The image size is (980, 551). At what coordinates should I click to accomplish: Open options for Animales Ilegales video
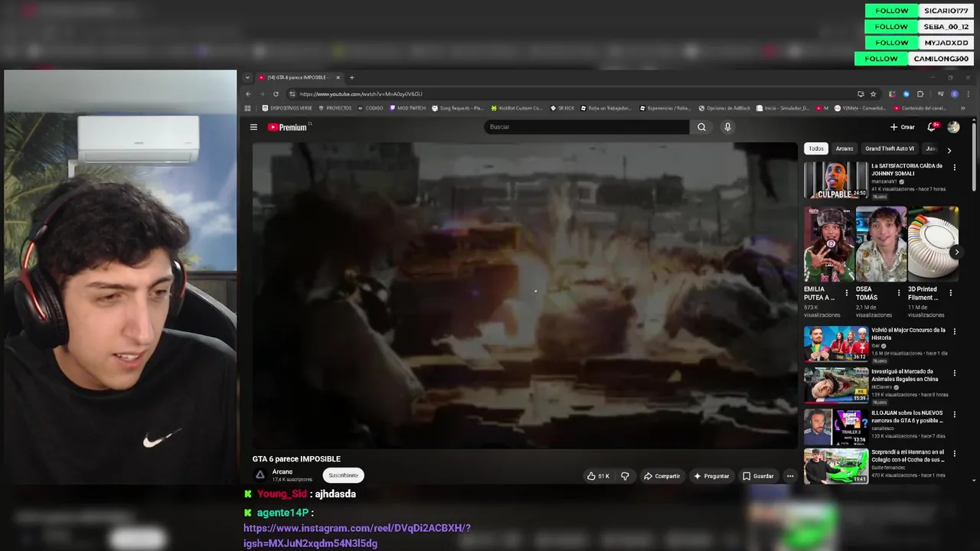(954, 373)
